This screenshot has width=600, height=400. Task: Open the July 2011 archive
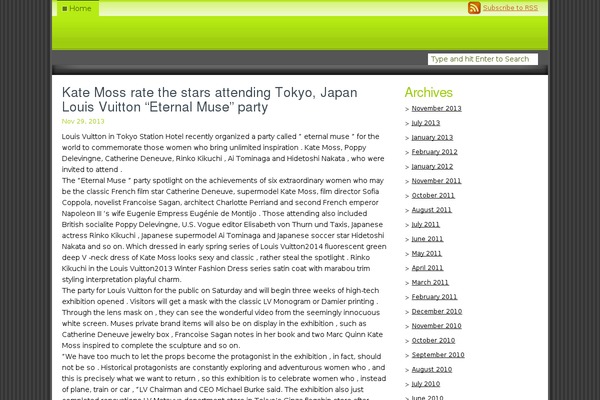click(426, 224)
